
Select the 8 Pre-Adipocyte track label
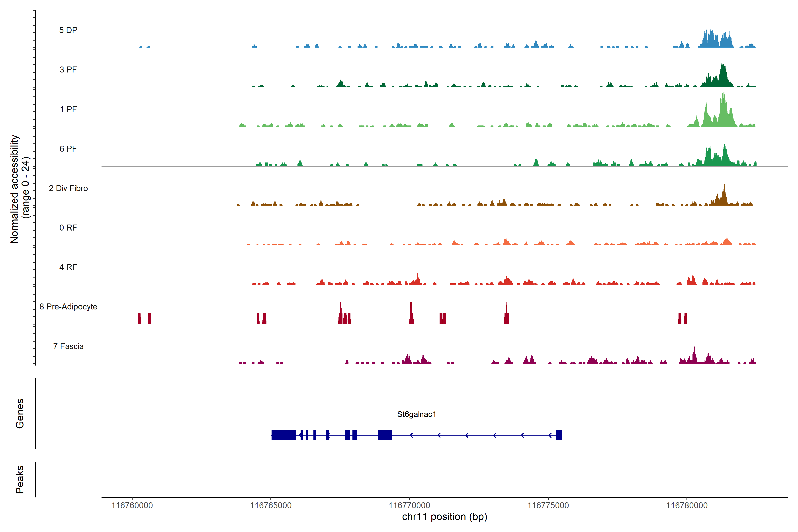[x=68, y=307]
